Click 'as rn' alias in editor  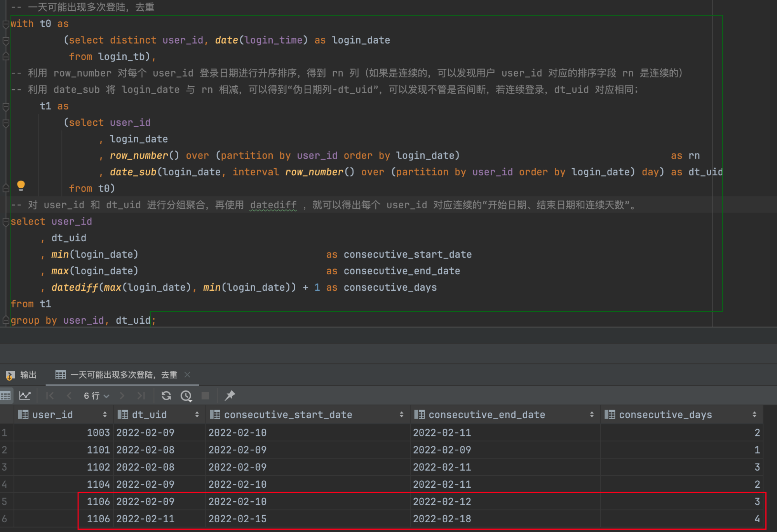point(685,156)
